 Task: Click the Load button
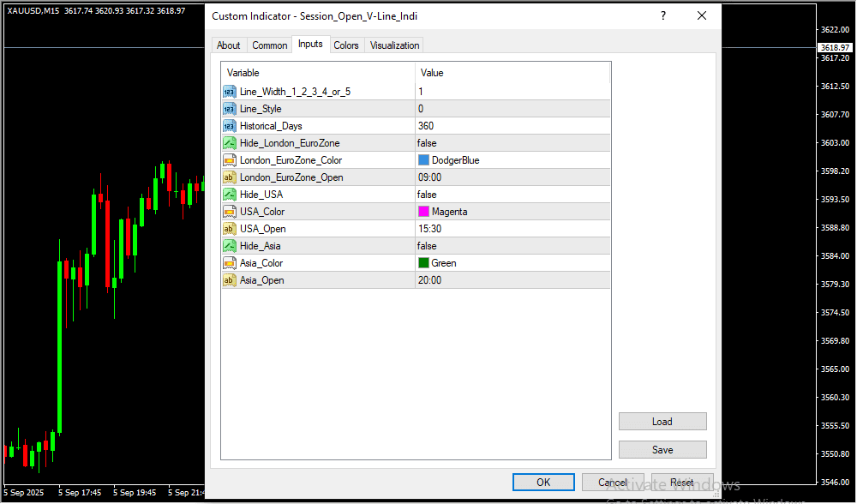pos(662,422)
